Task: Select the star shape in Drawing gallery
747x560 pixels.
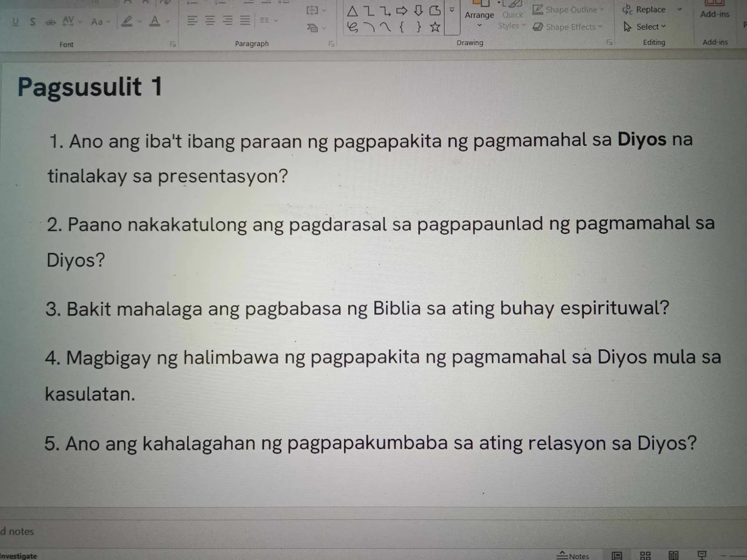Action: [435, 27]
